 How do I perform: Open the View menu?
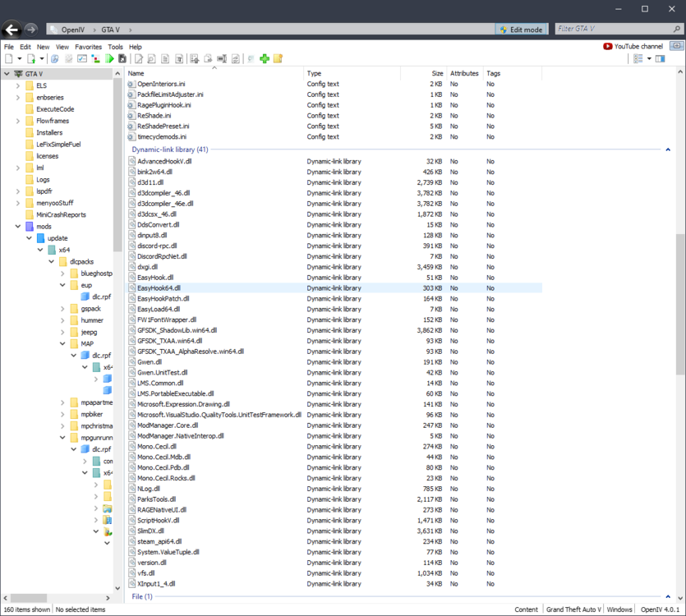click(x=62, y=47)
